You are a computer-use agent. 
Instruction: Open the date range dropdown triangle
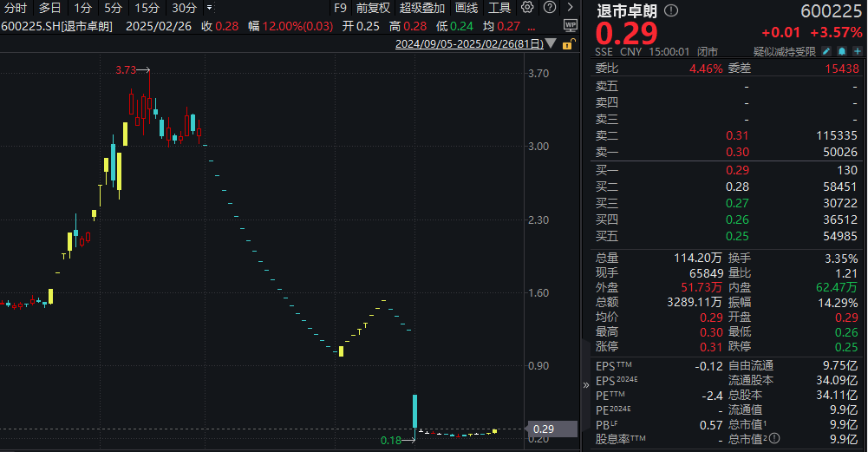click(551, 43)
